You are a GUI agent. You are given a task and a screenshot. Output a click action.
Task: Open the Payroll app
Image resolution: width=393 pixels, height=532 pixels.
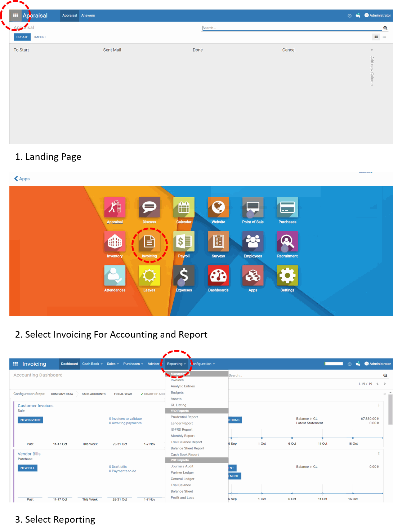(184, 242)
